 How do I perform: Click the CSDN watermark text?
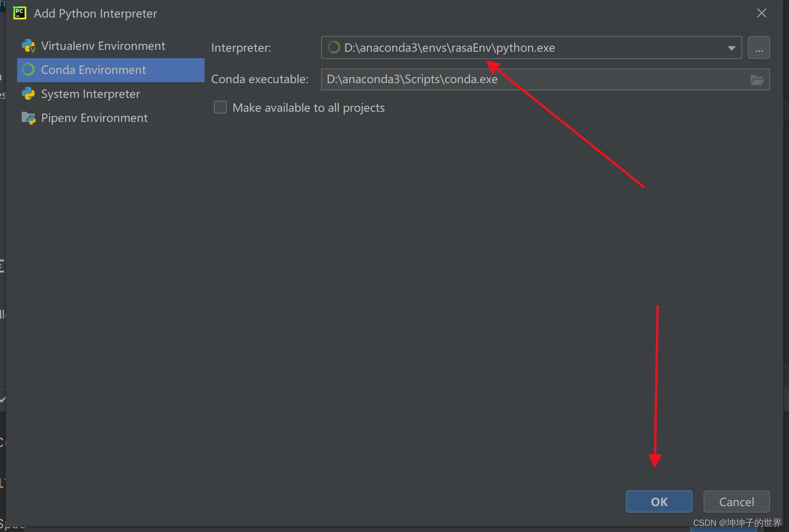point(735,523)
